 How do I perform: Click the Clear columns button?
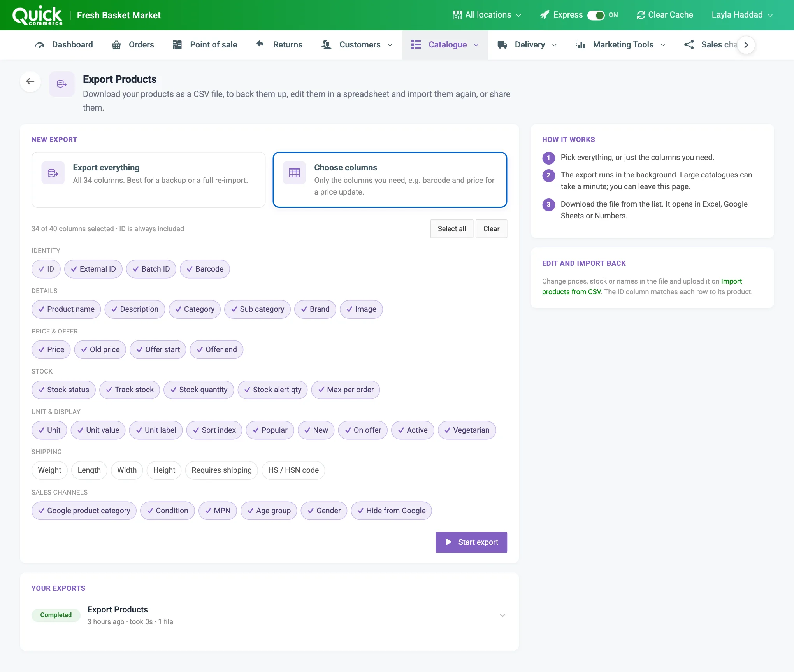point(491,229)
